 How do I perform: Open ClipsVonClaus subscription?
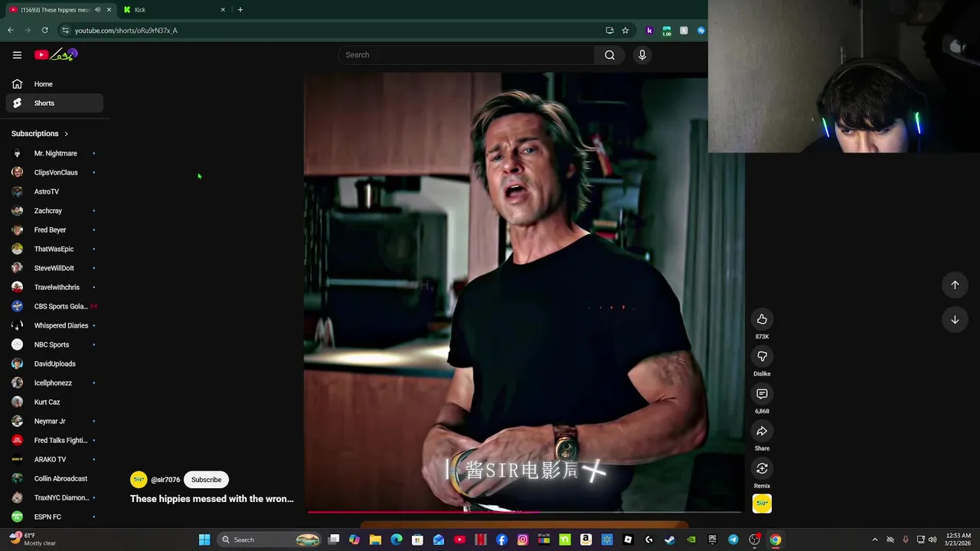point(54,172)
